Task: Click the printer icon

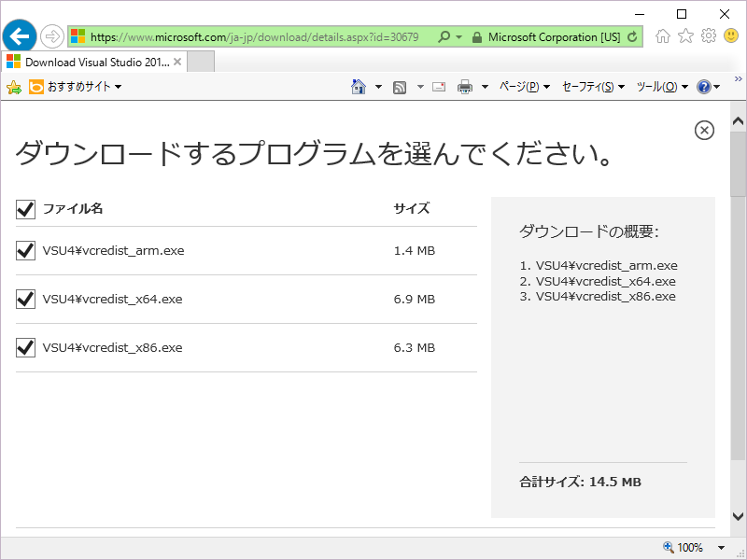Action: [x=464, y=87]
